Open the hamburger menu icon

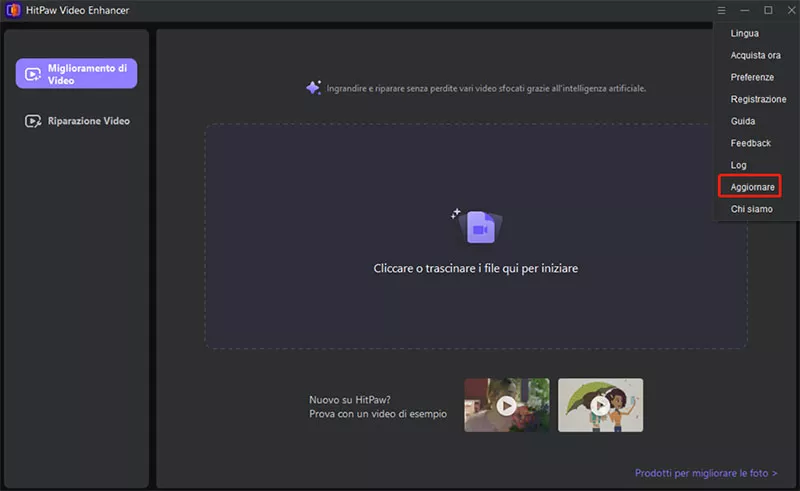721,10
